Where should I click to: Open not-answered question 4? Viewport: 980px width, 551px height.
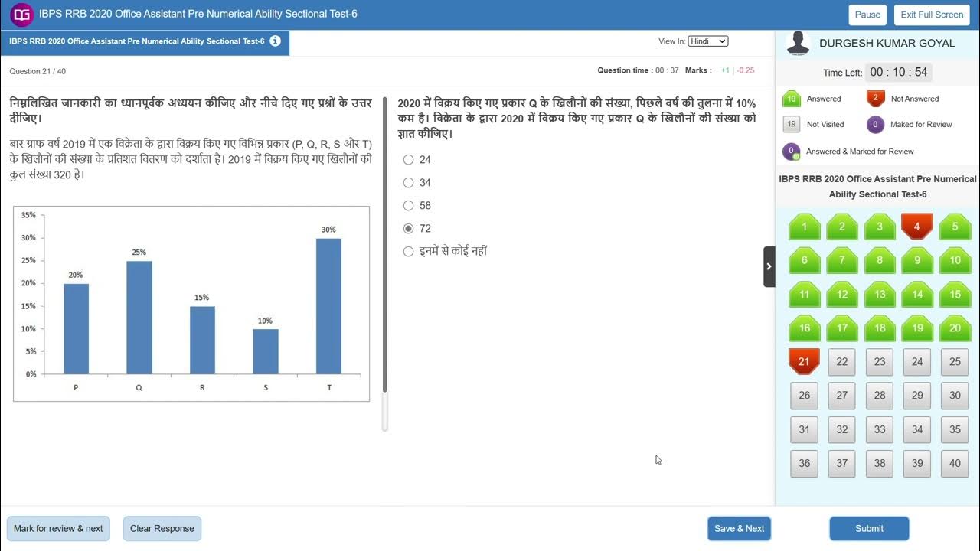coord(917,227)
